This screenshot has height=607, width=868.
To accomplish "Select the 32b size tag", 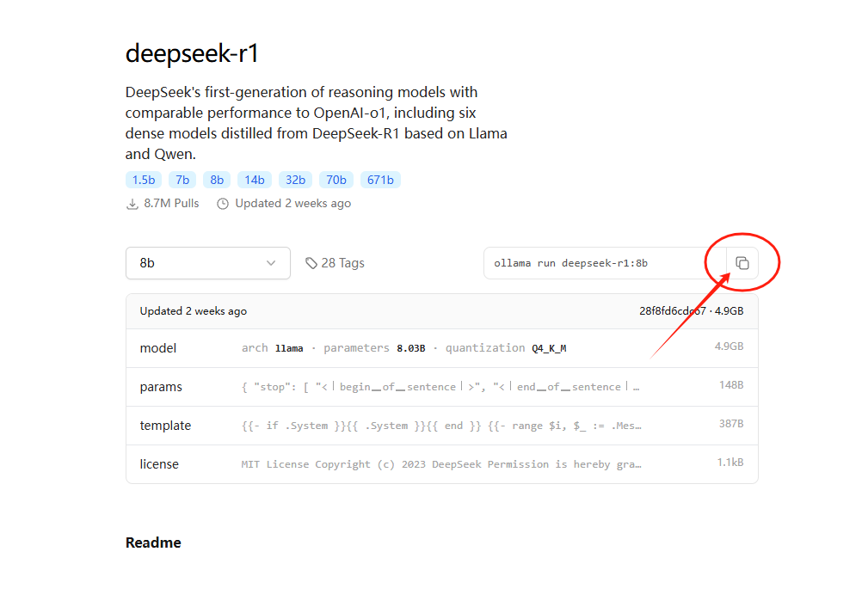I will pyautogui.click(x=295, y=180).
